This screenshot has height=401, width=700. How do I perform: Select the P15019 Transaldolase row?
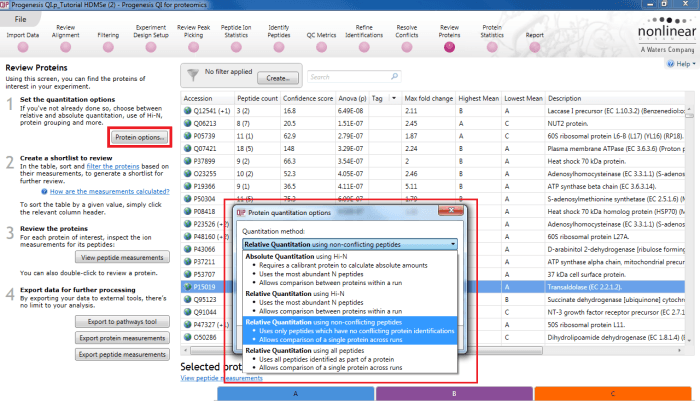[x=433, y=287]
